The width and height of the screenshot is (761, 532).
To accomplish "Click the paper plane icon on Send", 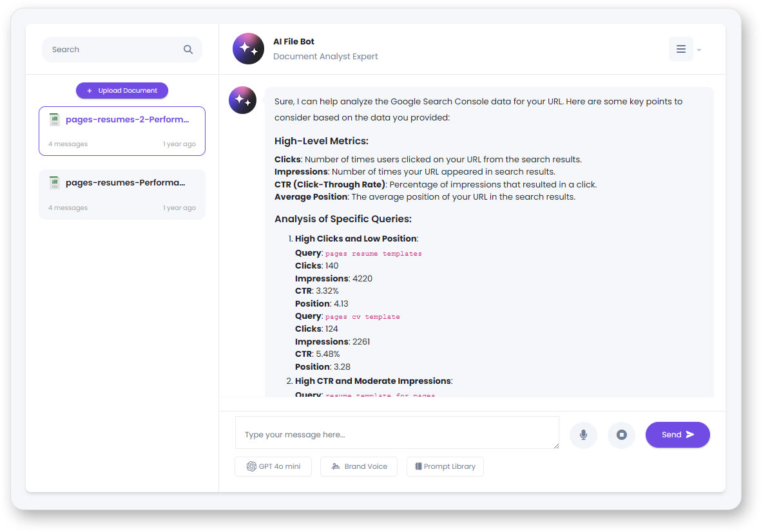I will click(690, 435).
